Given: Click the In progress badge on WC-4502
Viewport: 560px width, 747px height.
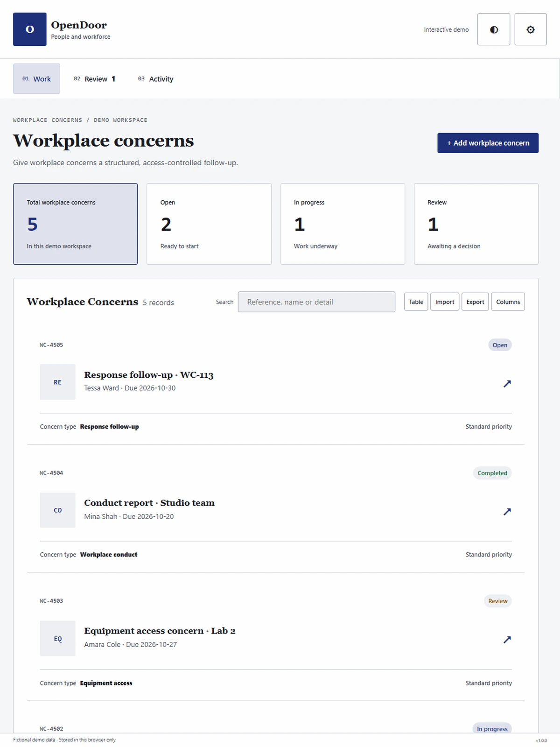Looking at the screenshot, I should pyautogui.click(x=492, y=728).
